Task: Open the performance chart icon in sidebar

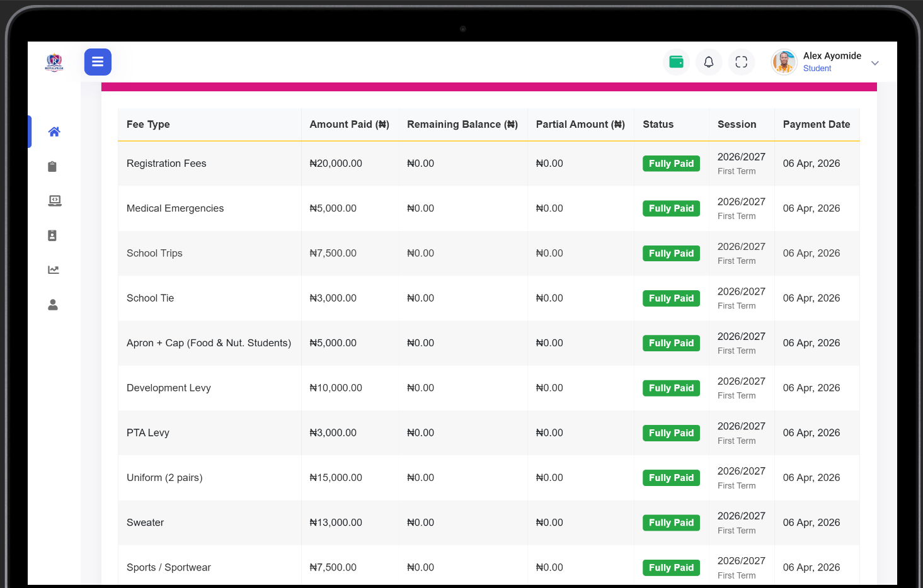Action: click(53, 269)
